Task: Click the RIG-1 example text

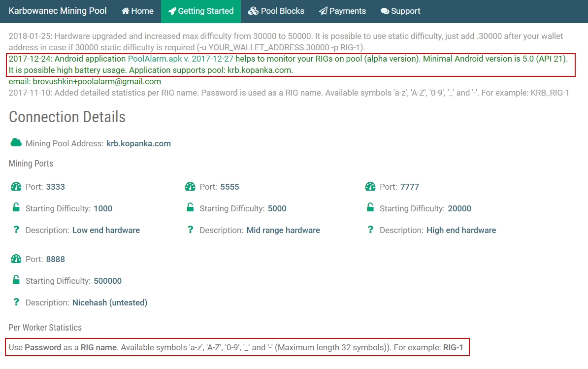Action: pos(453,348)
